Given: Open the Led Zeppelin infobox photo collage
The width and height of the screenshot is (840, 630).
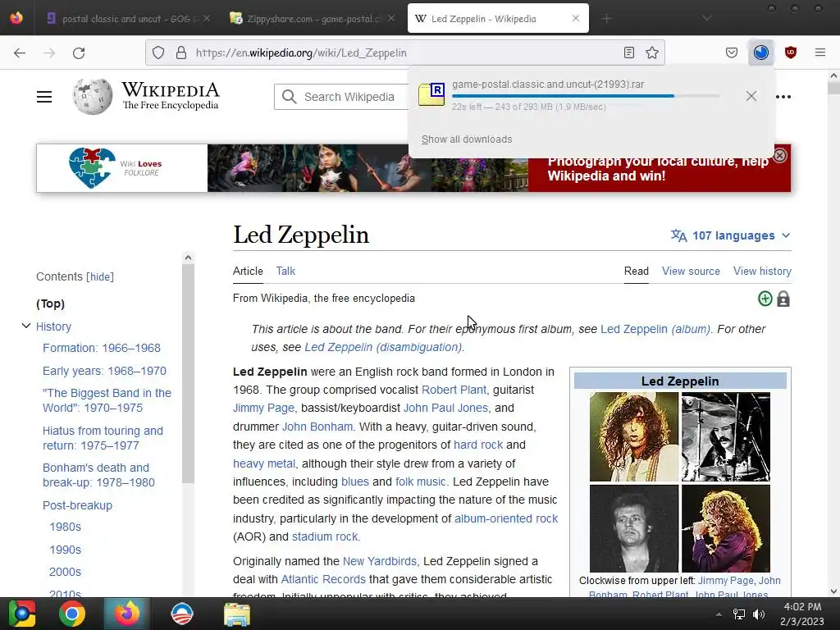Looking at the screenshot, I should point(680,482).
